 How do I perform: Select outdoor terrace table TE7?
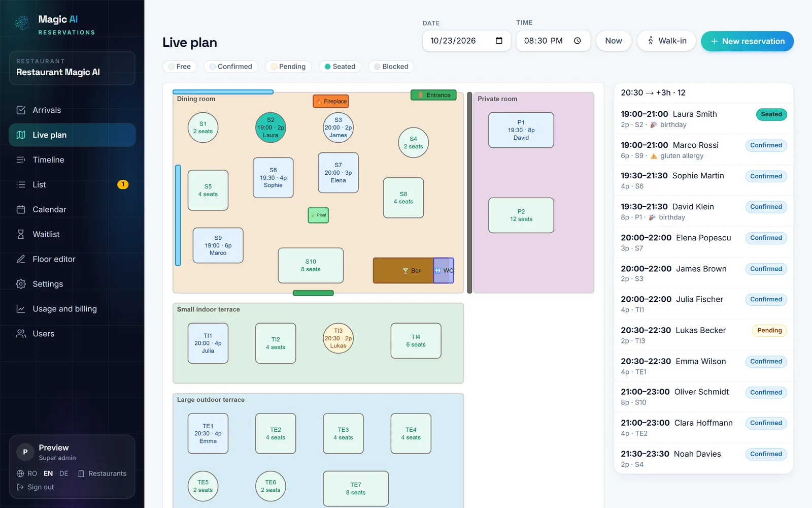pyautogui.click(x=356, y=489)
